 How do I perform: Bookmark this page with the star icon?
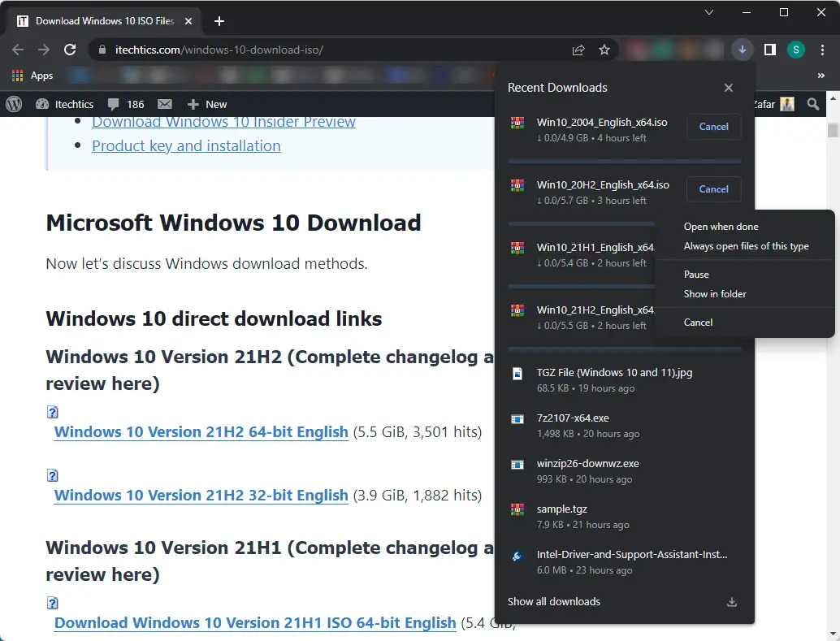point(604,50)
